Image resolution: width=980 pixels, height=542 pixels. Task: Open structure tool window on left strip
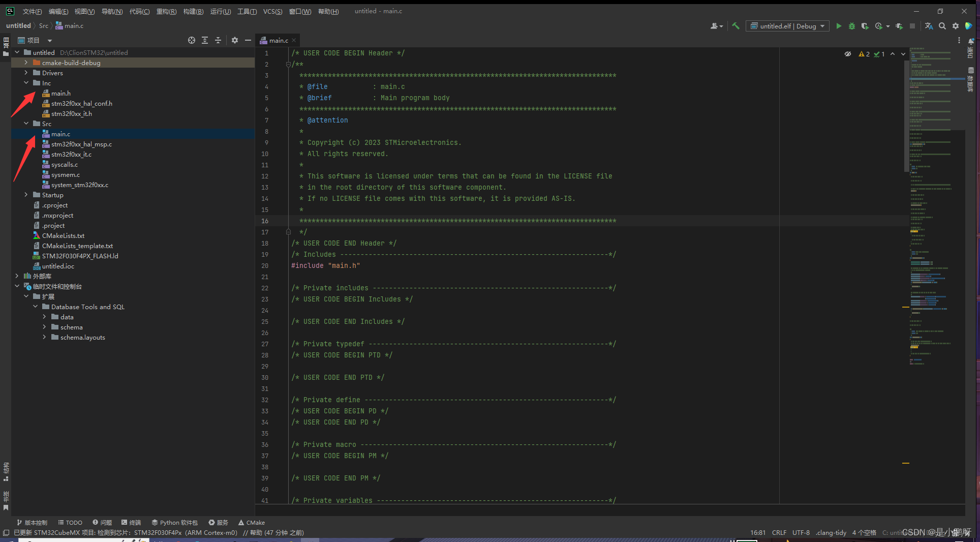coord(6,471)
